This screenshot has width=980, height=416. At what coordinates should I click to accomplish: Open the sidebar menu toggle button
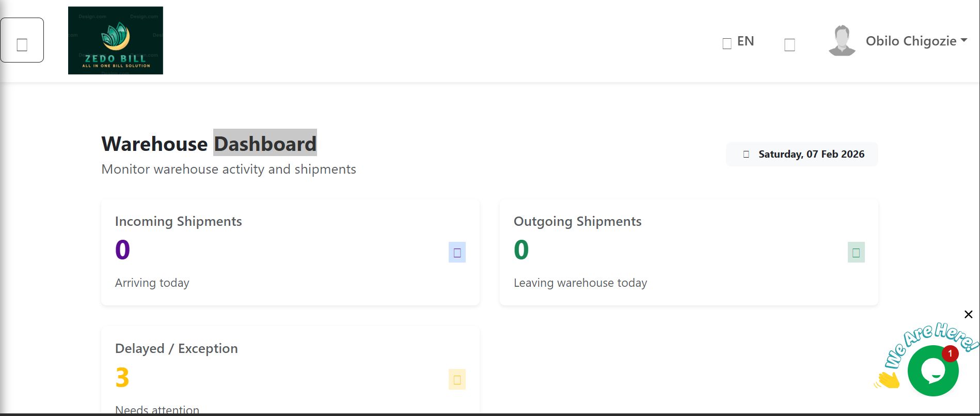pos(22,40)
